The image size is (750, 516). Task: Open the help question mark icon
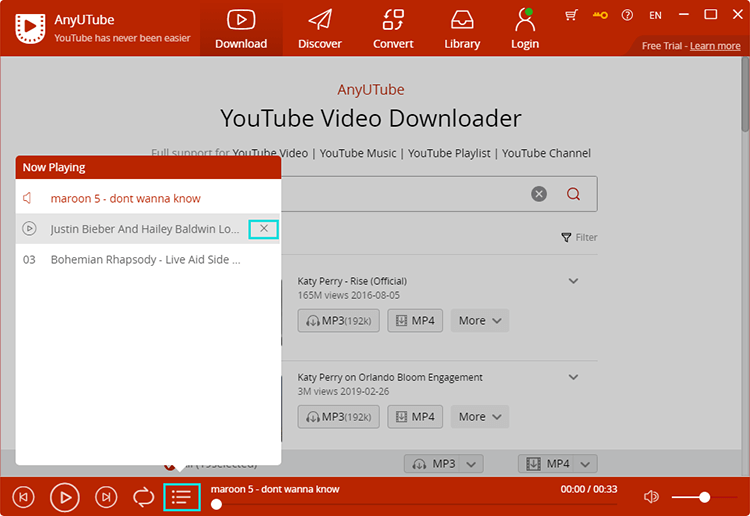(x=627, y=15)
